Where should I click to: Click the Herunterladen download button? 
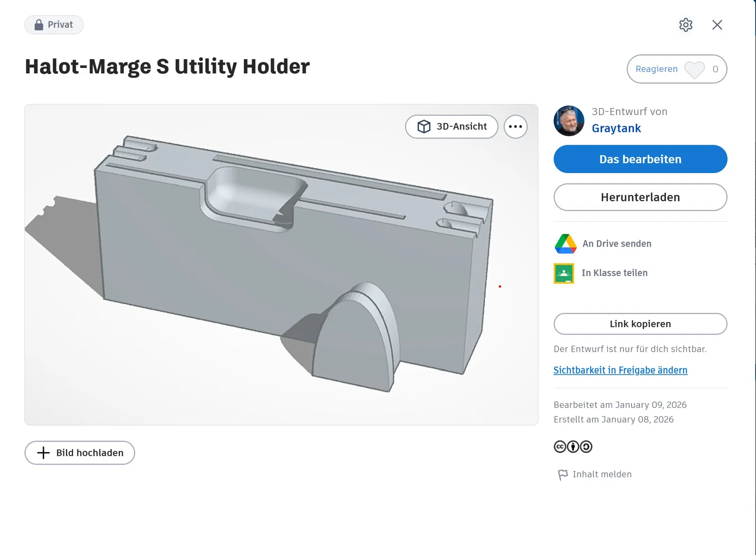pos(640,197)
